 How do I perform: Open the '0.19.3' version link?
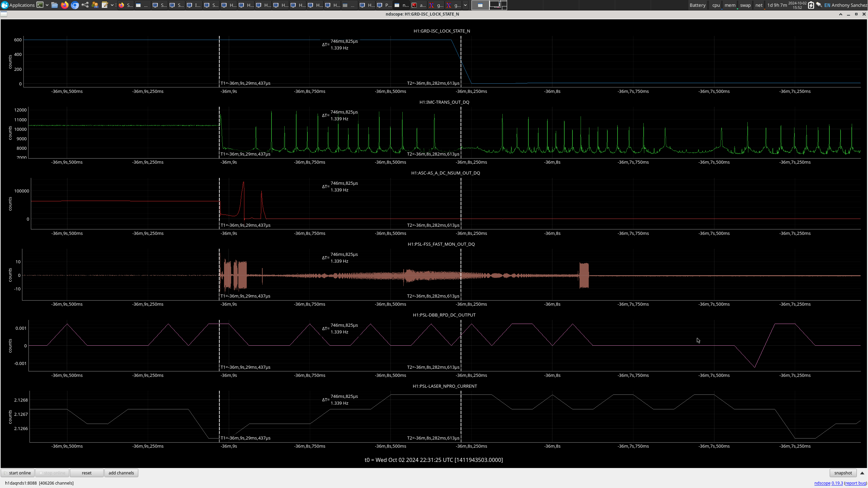coord(837,483)
